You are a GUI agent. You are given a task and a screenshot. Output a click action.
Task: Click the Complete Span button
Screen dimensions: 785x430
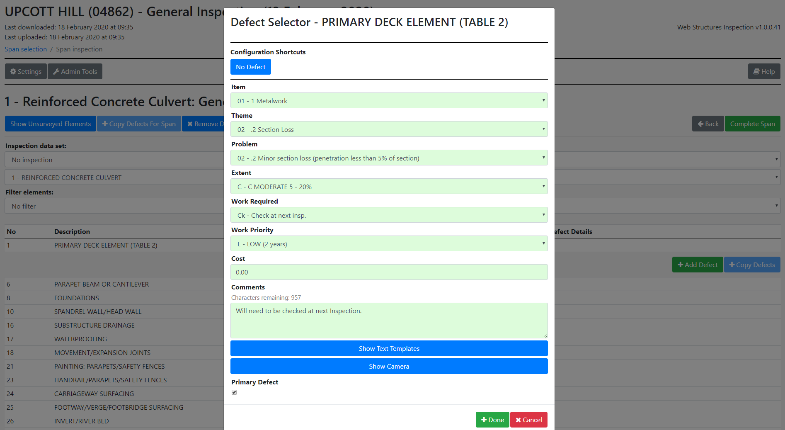(752, 124)
